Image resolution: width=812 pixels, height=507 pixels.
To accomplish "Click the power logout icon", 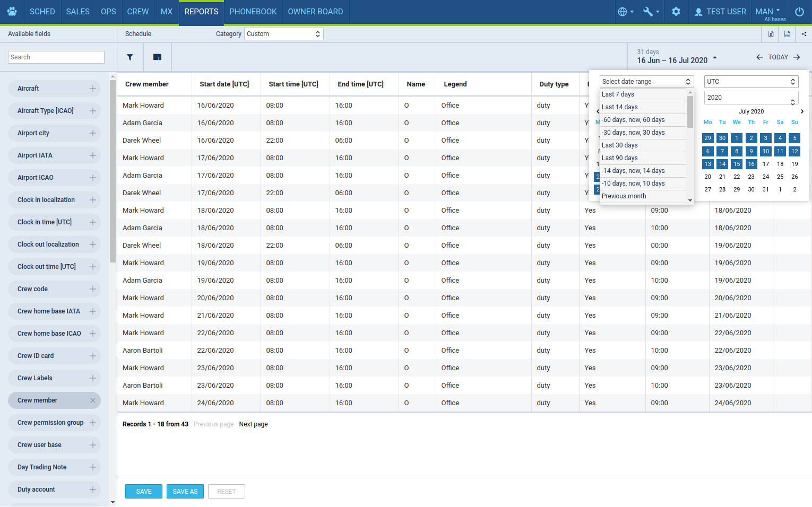I will coord(799,12).
